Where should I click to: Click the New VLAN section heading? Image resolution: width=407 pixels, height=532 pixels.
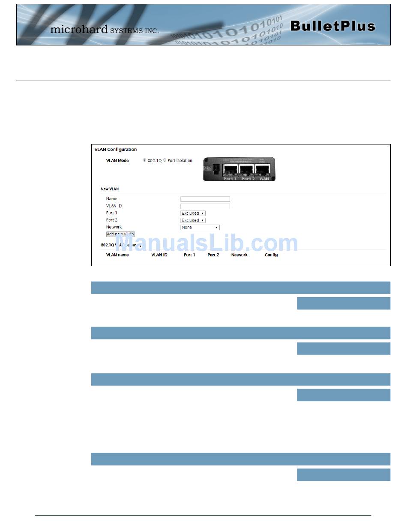point(110,189)
